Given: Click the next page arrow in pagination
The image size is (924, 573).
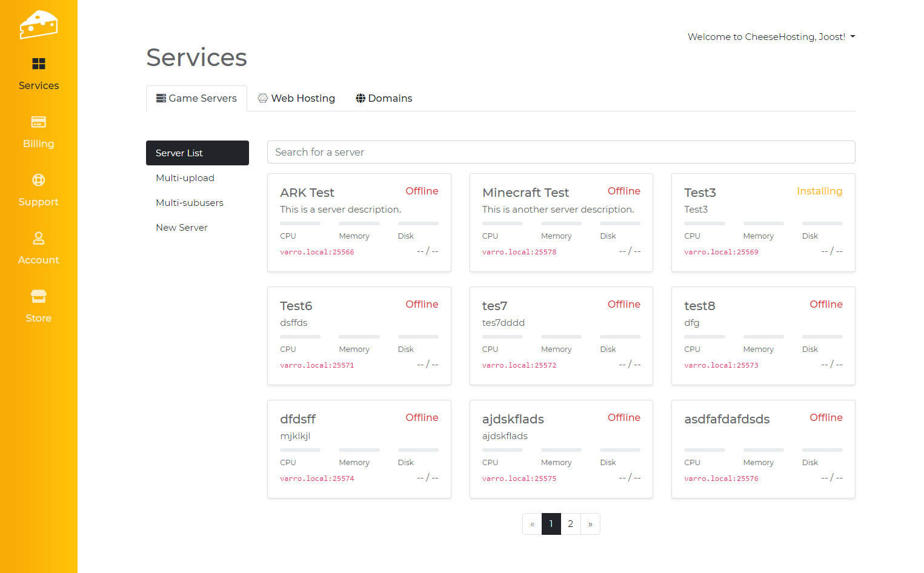Looking at the screenshot, I should tap(590, 524).
